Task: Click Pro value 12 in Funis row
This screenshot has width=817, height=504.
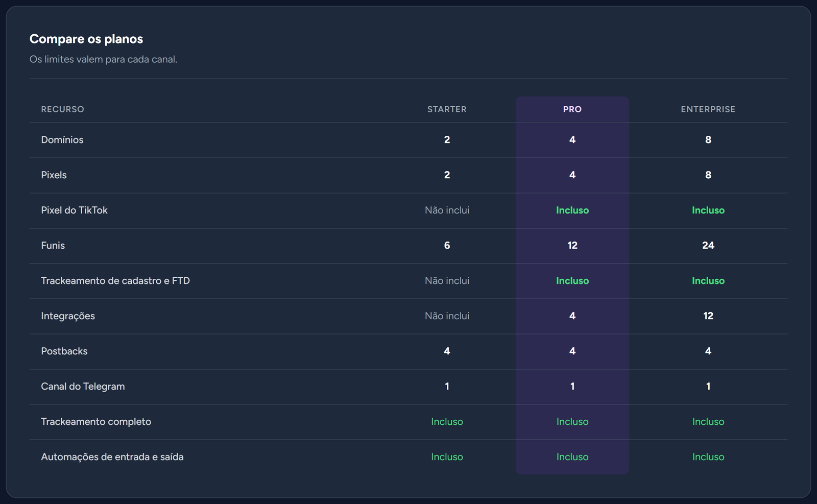Action: click(x=572, y=245)
